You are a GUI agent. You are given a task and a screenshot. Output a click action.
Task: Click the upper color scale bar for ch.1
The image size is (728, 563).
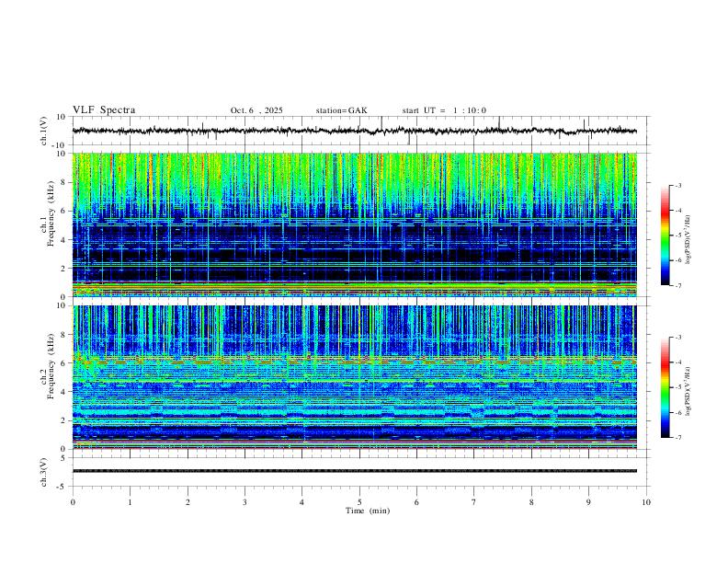[x=665, y=236]
